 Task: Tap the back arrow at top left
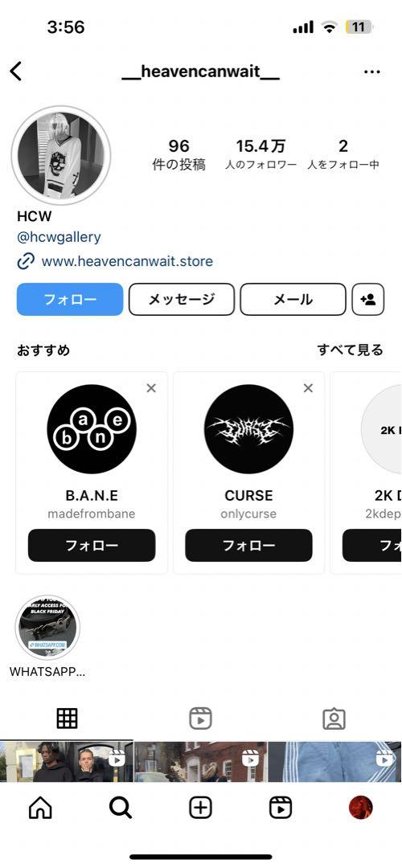coord(16,72)
